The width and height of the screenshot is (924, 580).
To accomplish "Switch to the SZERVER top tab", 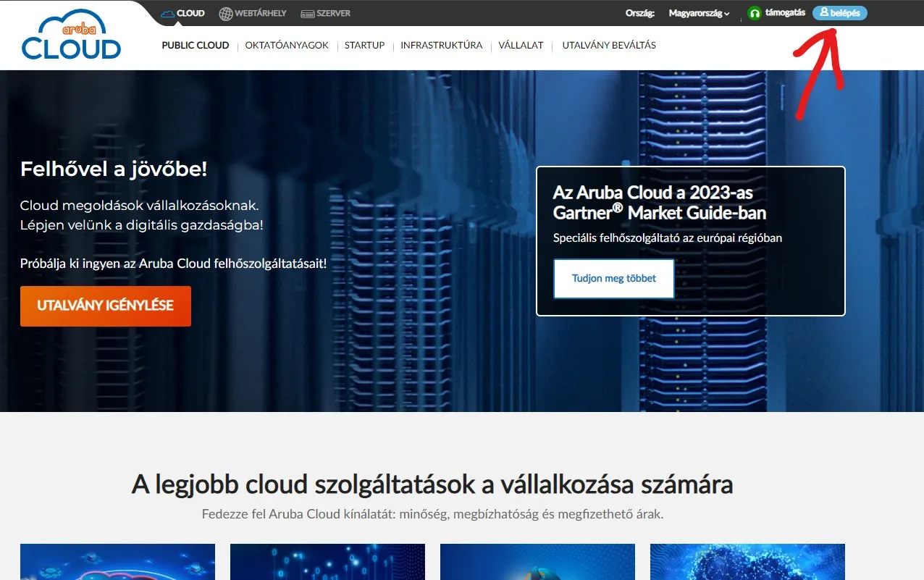I will (326, 13).
